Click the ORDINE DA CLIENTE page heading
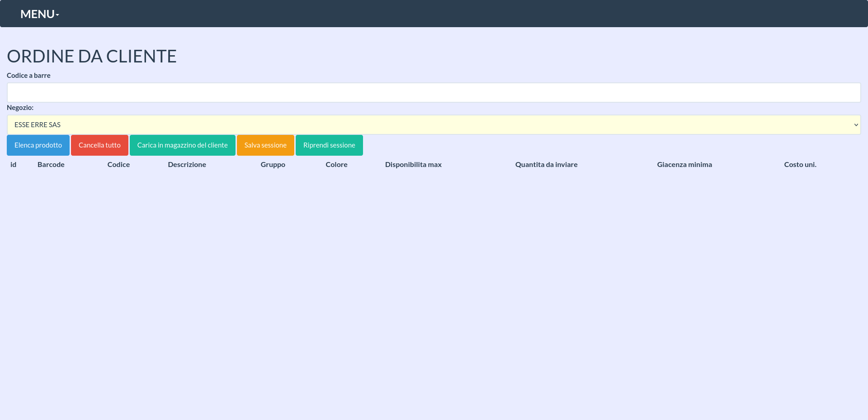The width and height of the screenshot is (868, 420). pos(92,57)
